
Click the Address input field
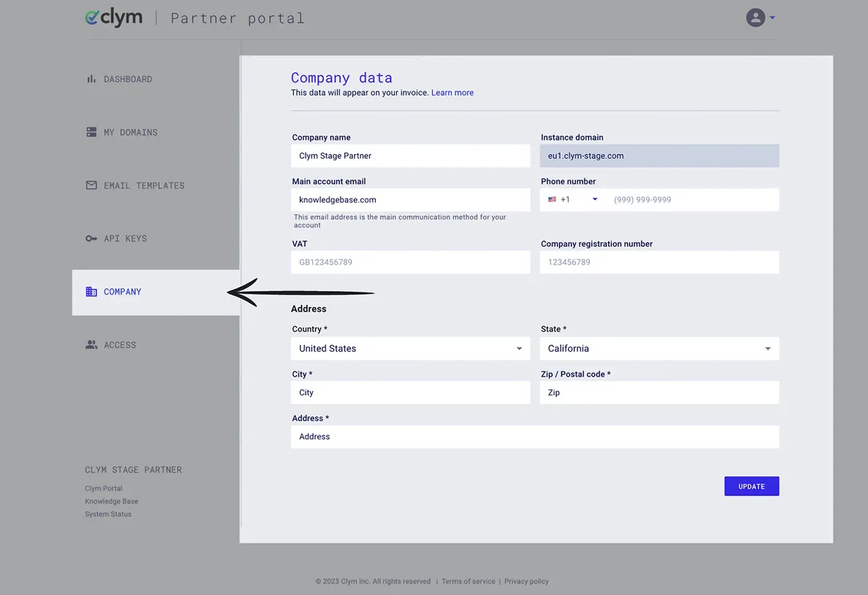535,437
